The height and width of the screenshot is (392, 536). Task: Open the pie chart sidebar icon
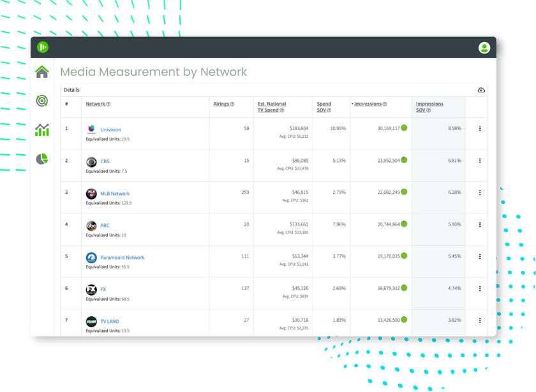42,159
